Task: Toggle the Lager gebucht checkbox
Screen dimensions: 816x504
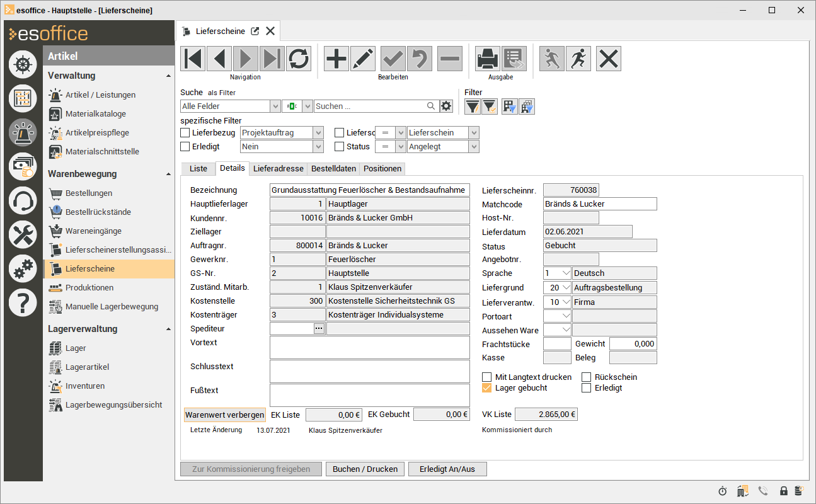Action: [486, 388]
